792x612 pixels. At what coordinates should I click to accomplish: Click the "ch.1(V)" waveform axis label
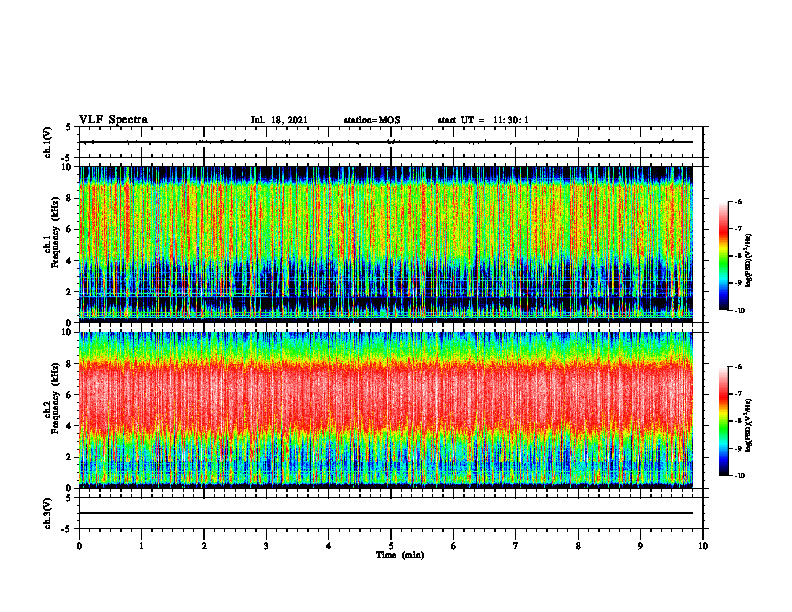tap(47, 142)
